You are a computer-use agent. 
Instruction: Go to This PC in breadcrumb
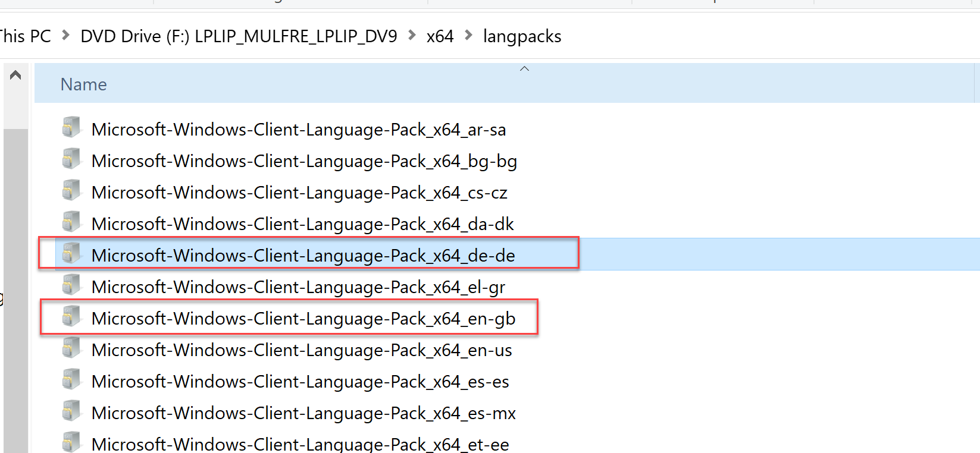tap(25, 36)
